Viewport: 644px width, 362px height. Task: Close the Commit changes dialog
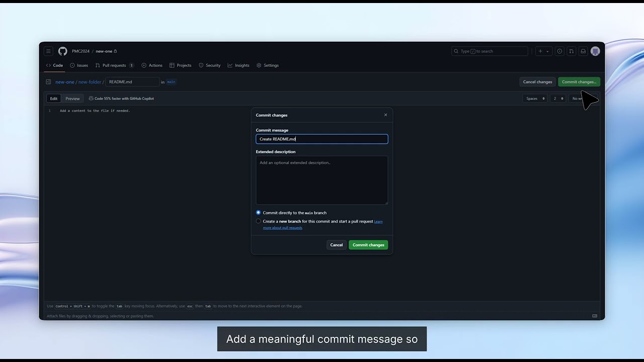pyautogui.click(x=386, y=115)
